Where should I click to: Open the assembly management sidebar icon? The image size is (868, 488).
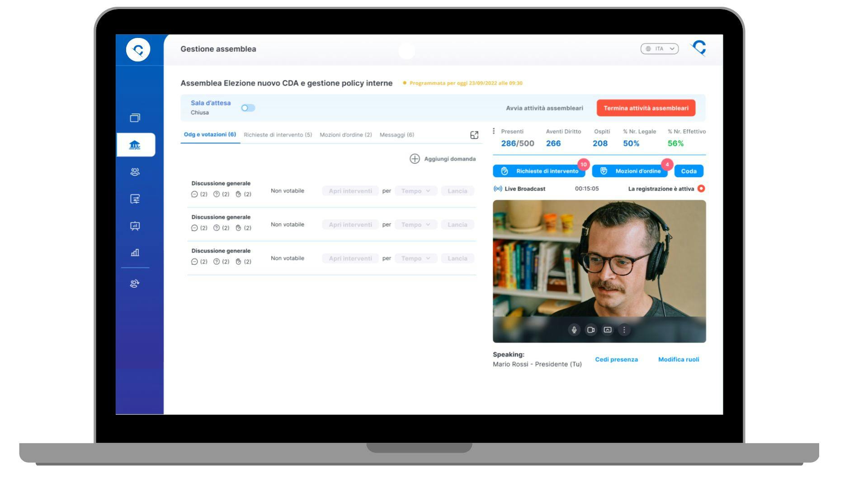coord(135,145)
